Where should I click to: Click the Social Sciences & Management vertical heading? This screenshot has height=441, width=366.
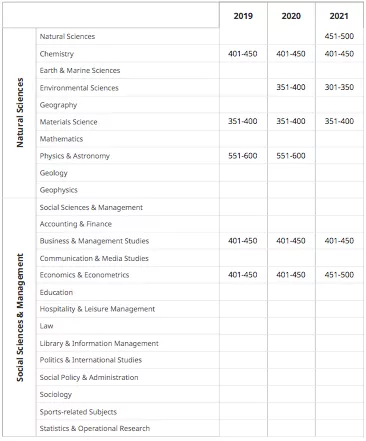20,317
